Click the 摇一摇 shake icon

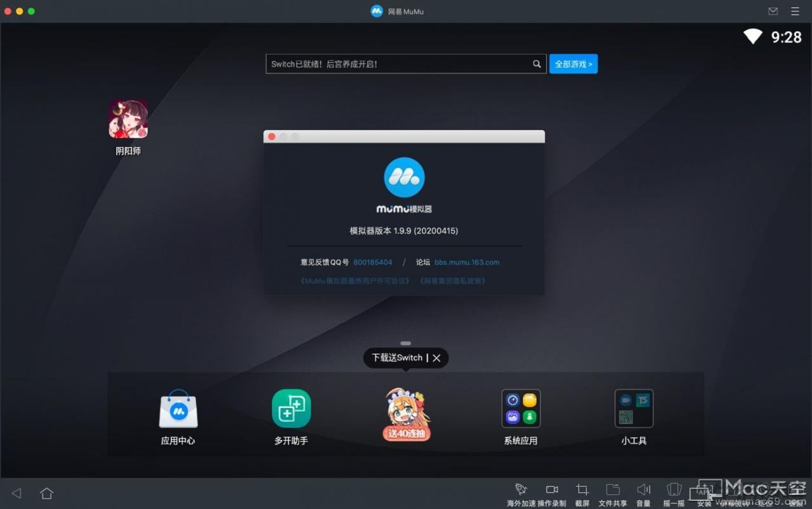click(x=674, y=489)
